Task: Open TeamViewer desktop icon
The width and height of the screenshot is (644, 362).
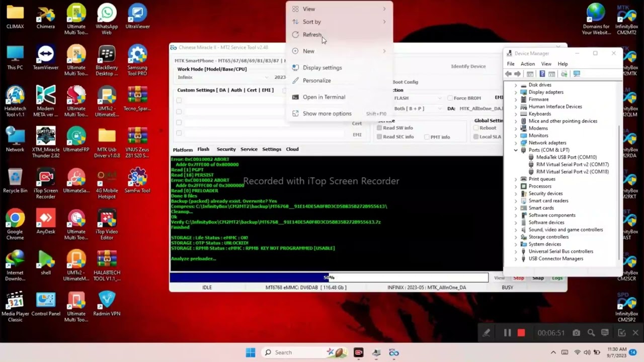Action: coord(45,58)
